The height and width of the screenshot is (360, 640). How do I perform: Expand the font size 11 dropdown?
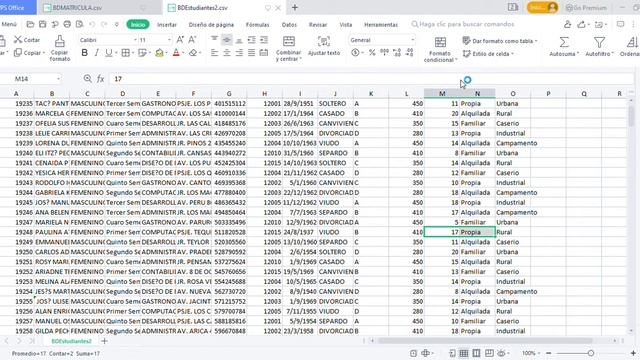click(x=169, y=40)
